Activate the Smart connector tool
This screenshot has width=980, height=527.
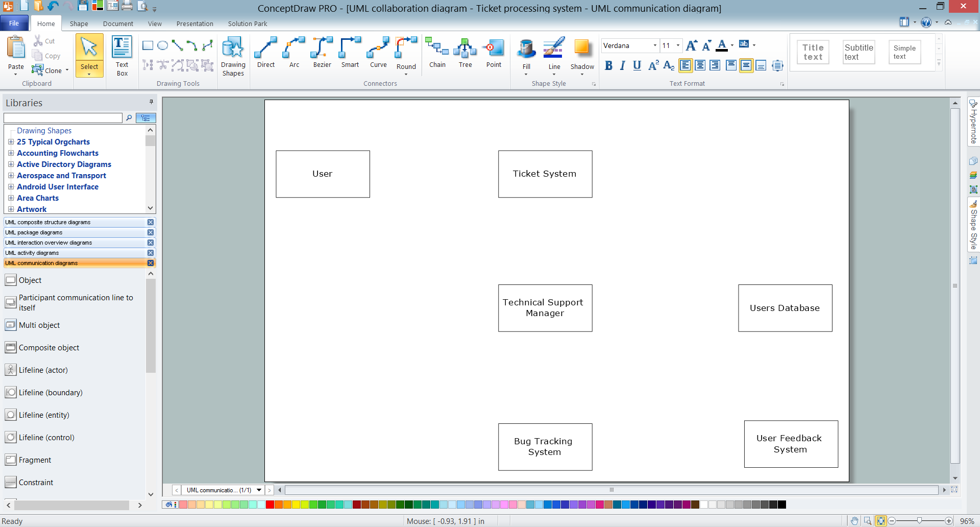[x=350, y=53]
